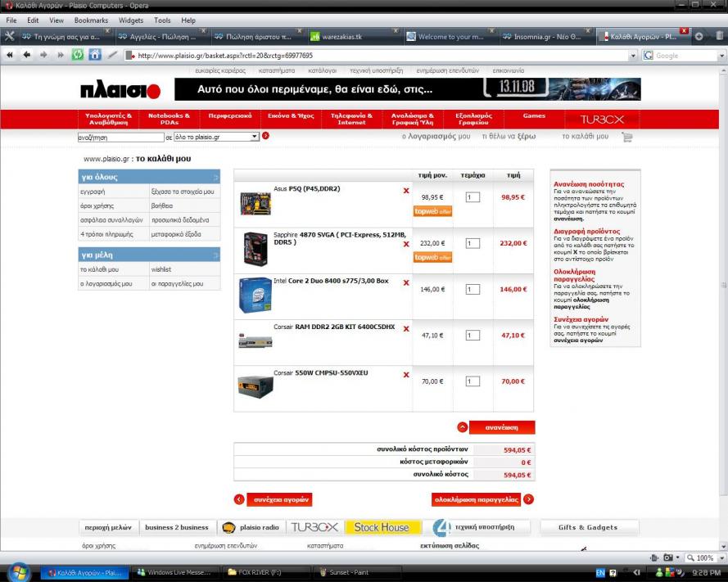This screenshot has height=582, width=728.
Task: Remove Corsair RAM DDR2 with red X
Action: (406, 328)
